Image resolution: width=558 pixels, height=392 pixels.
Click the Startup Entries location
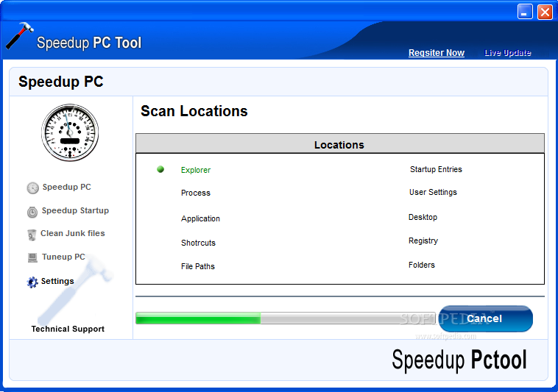(x=436, y=169)
